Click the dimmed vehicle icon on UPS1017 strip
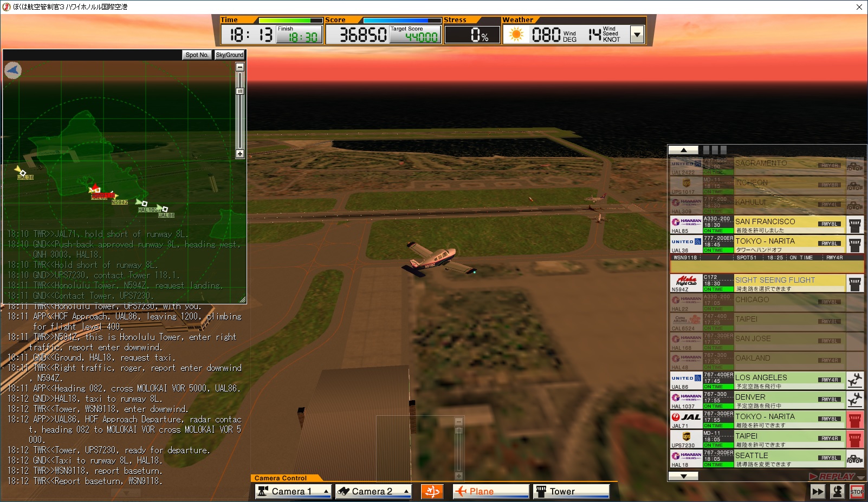The width and height of the screenshot is (868, 502). click(x=855, y=186)
